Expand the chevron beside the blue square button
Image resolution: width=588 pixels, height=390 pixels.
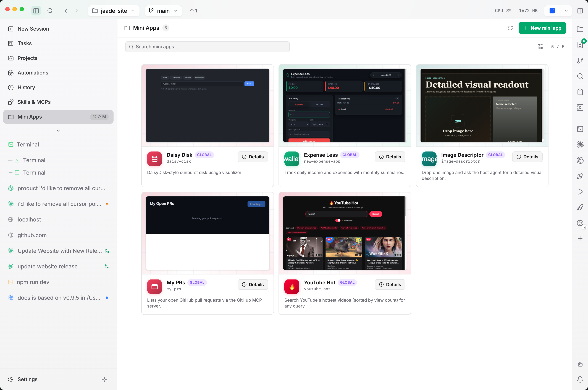pos(566,11)
